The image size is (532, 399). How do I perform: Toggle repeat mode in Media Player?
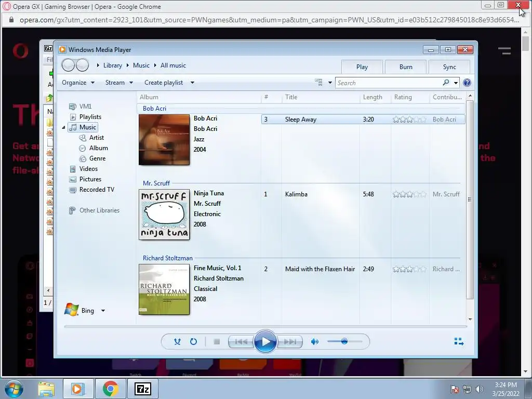tap(193, 342)
